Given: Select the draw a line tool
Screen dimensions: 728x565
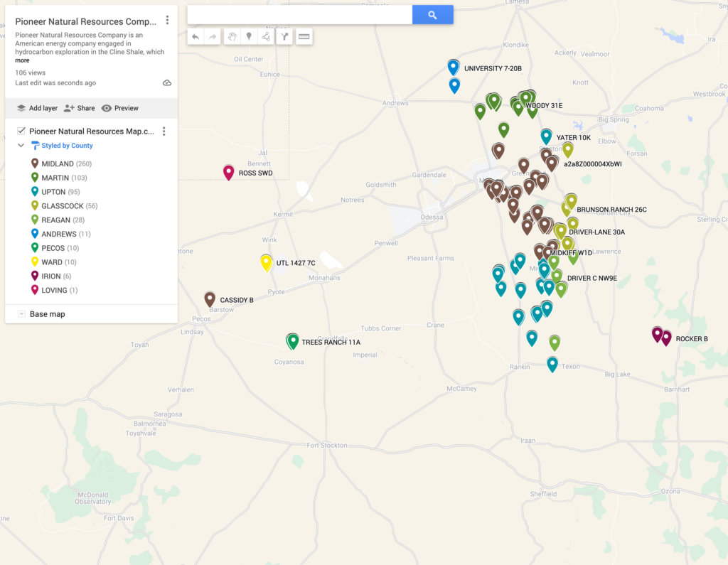Looking at the screenshot, I should (x=266, y=37).
